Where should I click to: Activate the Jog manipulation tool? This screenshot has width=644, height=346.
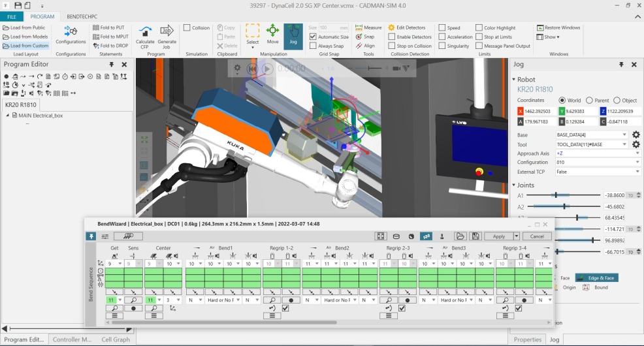[x=293, y=36]
